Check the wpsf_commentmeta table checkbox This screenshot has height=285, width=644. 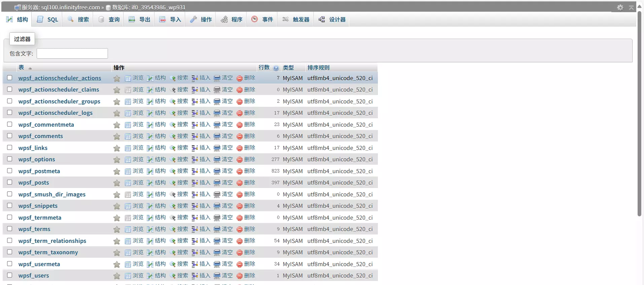point(10,124)
